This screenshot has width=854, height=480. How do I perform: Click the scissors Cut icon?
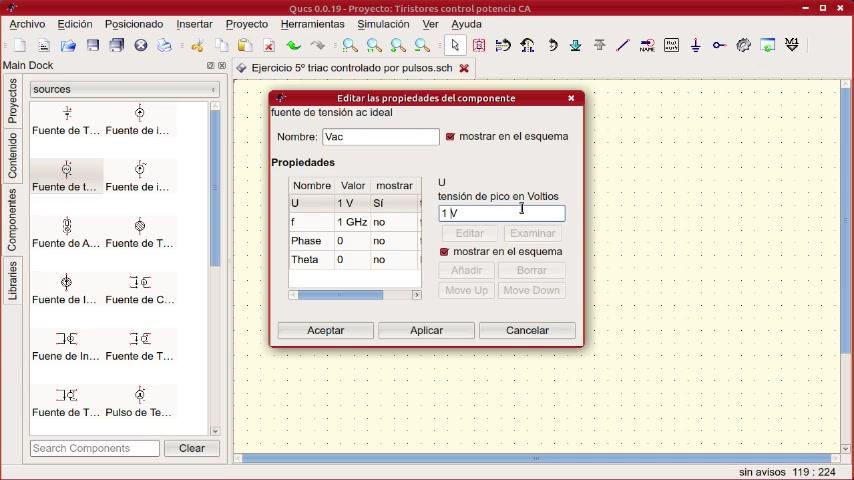click(197, 45)
